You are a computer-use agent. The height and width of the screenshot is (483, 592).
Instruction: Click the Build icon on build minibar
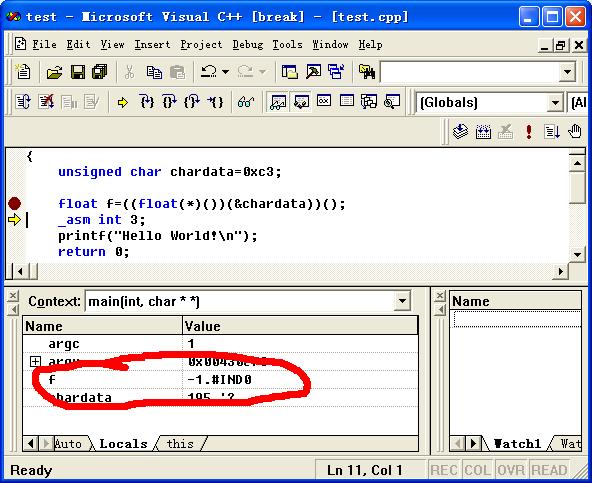[x=483, y=132]
